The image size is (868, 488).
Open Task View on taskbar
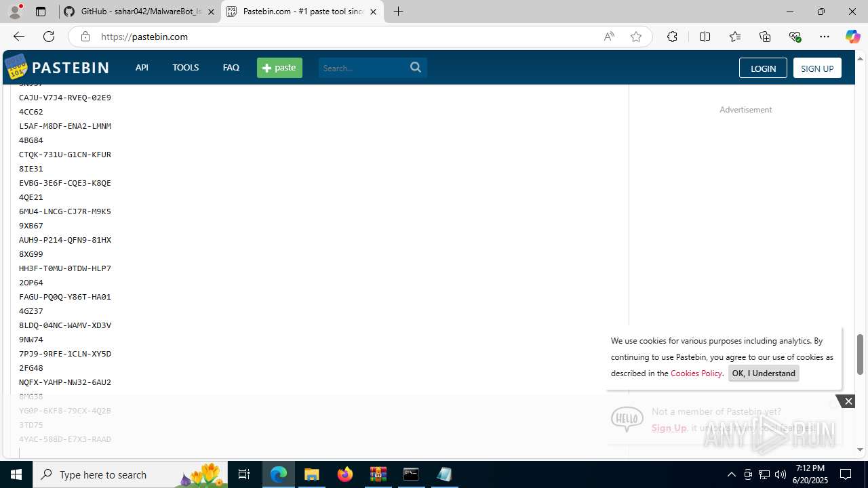pyautogui.click(x=244, y=474)
